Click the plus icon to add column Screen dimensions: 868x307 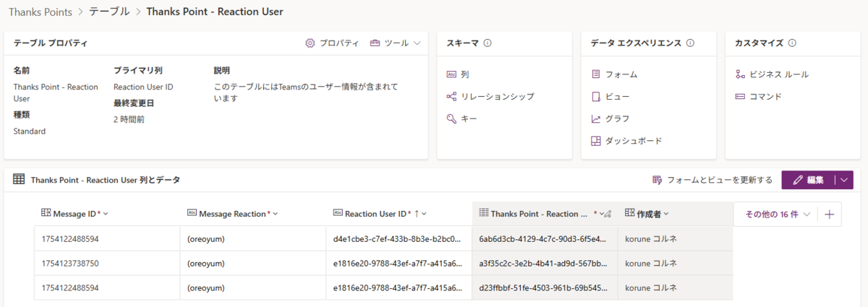pyautogui.click(x=830, y=214)
